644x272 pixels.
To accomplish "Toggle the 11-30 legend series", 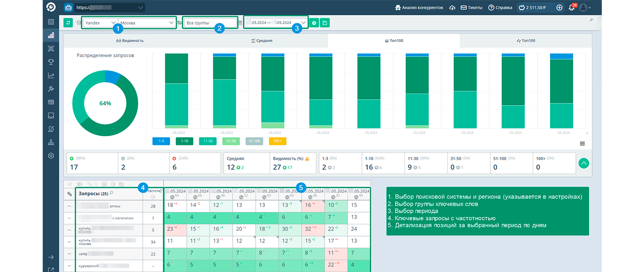I will coord(208,141).
